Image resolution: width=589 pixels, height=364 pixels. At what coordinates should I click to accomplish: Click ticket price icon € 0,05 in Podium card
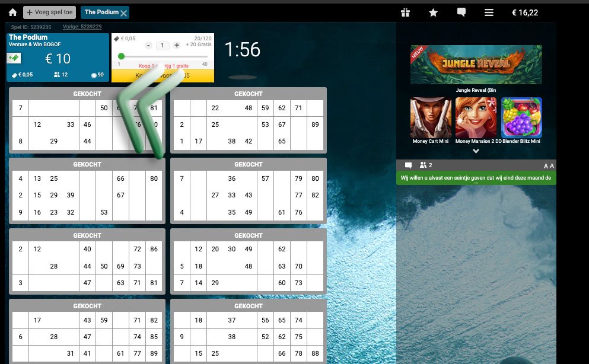pos(15,75)
